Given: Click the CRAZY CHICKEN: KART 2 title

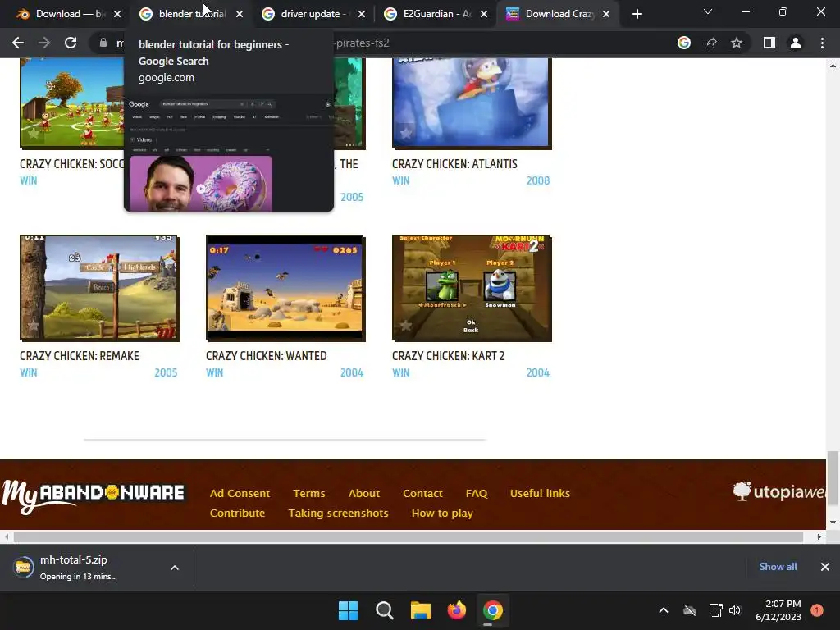Looking at the screenshot, I should [449, 356].
